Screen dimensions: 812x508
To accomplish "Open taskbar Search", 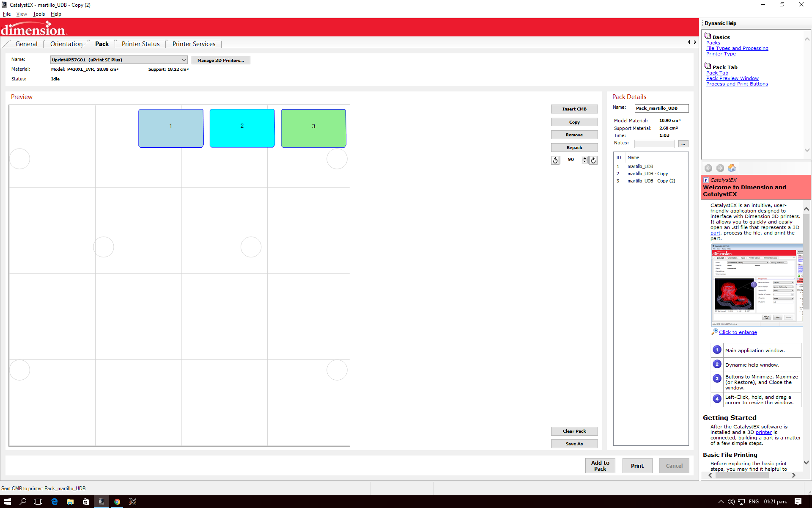I will click(23, 502).
